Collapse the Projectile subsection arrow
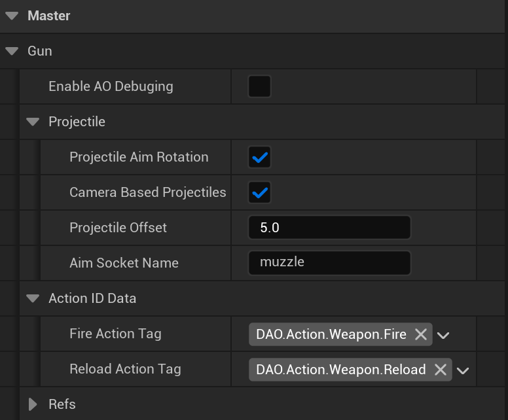This screenshot has height=420, width=508. pyautogui.click(x=33, y=122)
